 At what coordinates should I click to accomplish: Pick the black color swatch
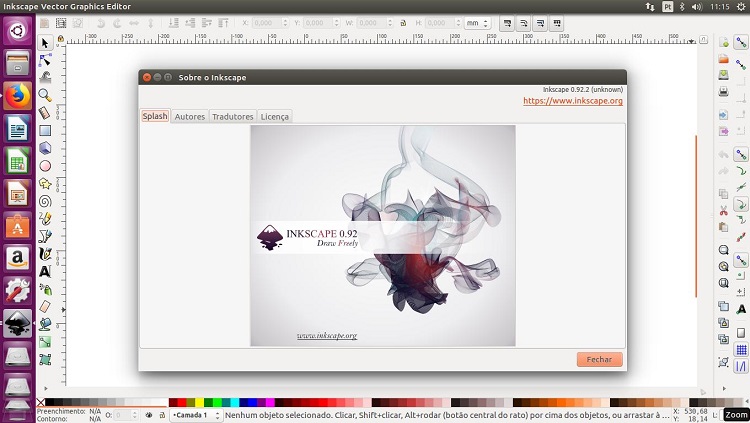(50, 402)
